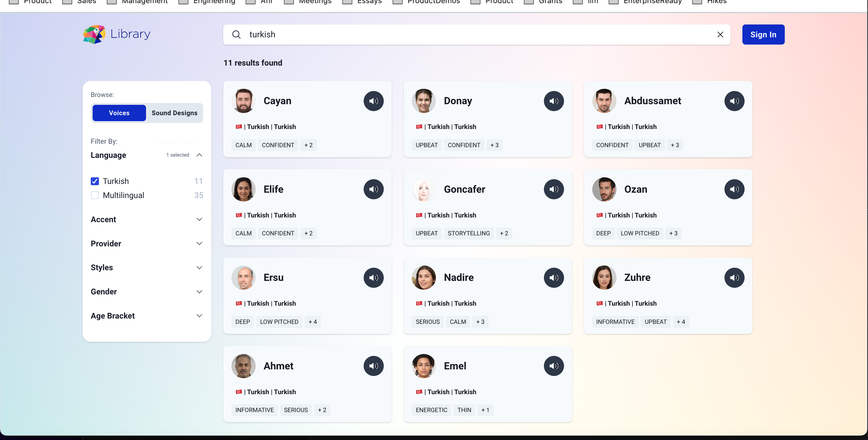The width and height of the screenshot is (868, 440).
Task: Switch to Sound Designs browse tab
Action: [x=175, y=112]
